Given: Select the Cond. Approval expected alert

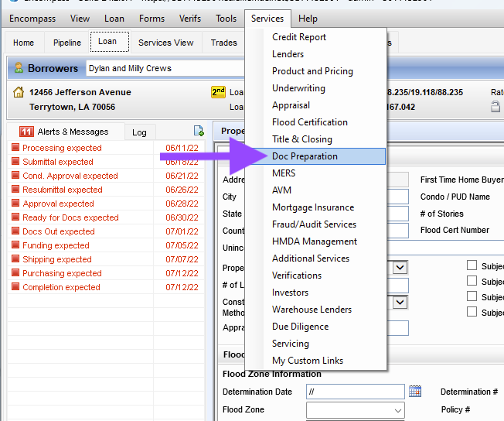Looking at the screenshot, I should pos(106,176).
